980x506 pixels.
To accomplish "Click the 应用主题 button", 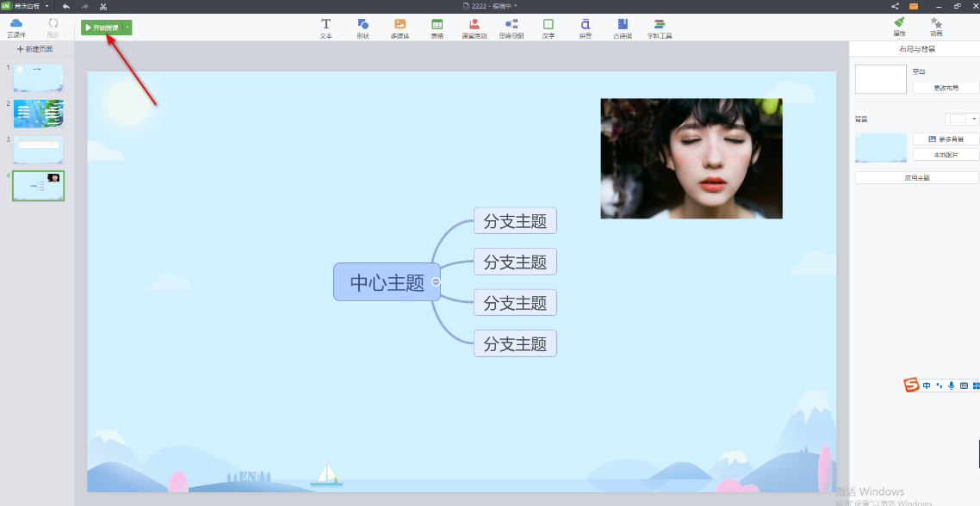I will click(x=917, y=177).
